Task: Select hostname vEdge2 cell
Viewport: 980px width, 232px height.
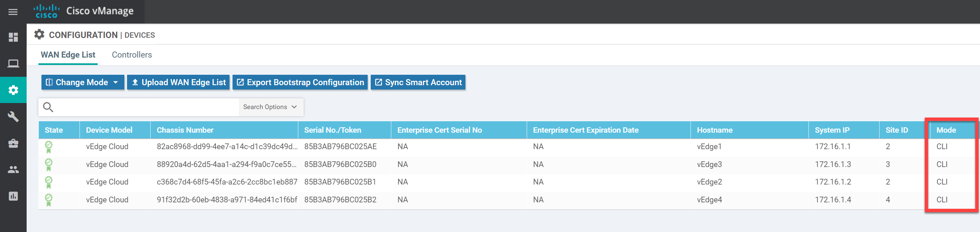Action: click(709, 182)
